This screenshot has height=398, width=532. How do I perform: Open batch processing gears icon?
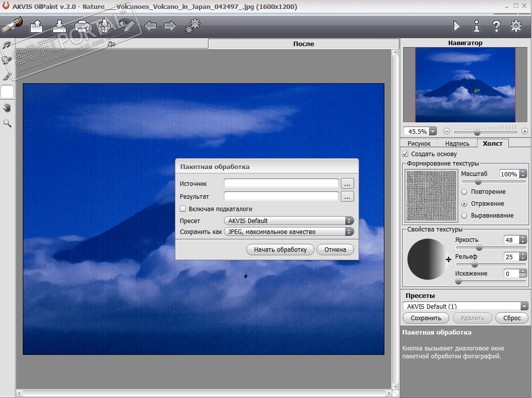193,26
